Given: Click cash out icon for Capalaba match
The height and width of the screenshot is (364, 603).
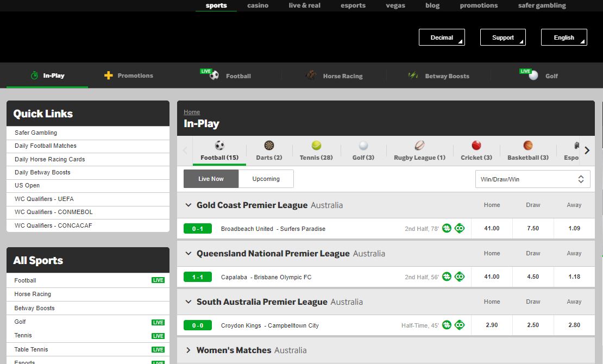Looking at the screenshot, I should (460, 277).
